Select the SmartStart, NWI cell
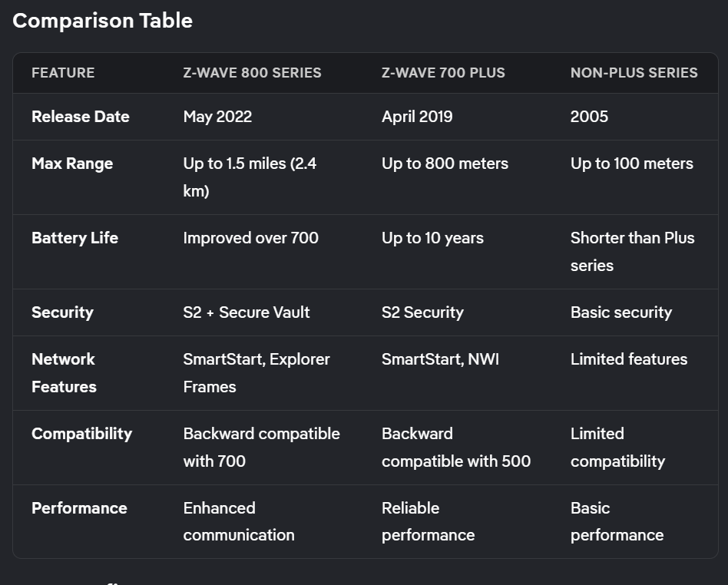The height and width of the screenshot is (585, 728). pyautogui.click(x=440, y=359)
